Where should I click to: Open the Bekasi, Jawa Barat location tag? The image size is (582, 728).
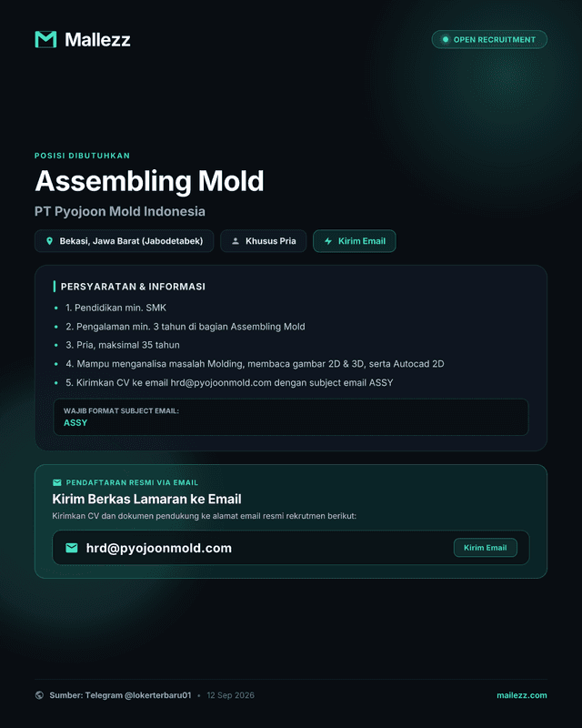coord(124,241)
